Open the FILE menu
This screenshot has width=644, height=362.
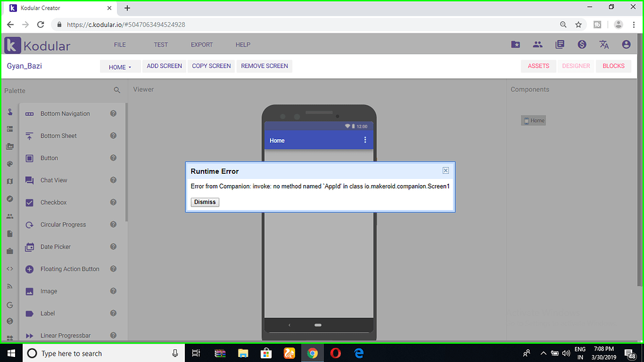pyautogui.click(x=120, y=45)
